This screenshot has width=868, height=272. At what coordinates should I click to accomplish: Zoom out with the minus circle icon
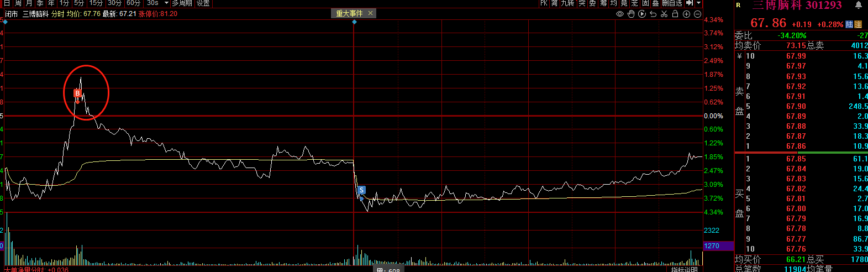(697, 14)
